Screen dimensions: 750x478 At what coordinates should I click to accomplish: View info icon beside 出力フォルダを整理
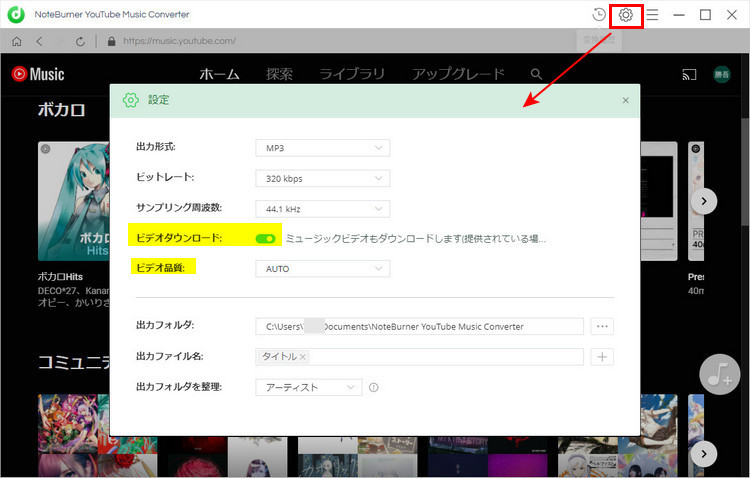(x=374, y=388)
